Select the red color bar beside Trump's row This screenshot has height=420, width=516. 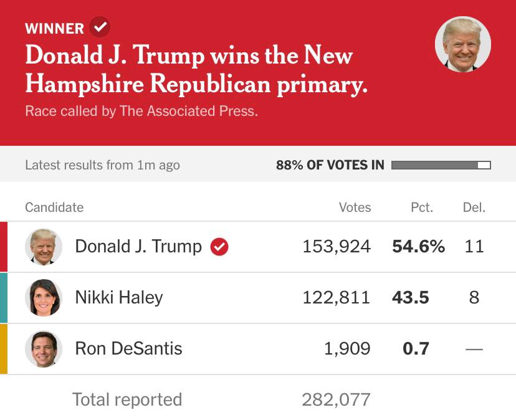4,247
